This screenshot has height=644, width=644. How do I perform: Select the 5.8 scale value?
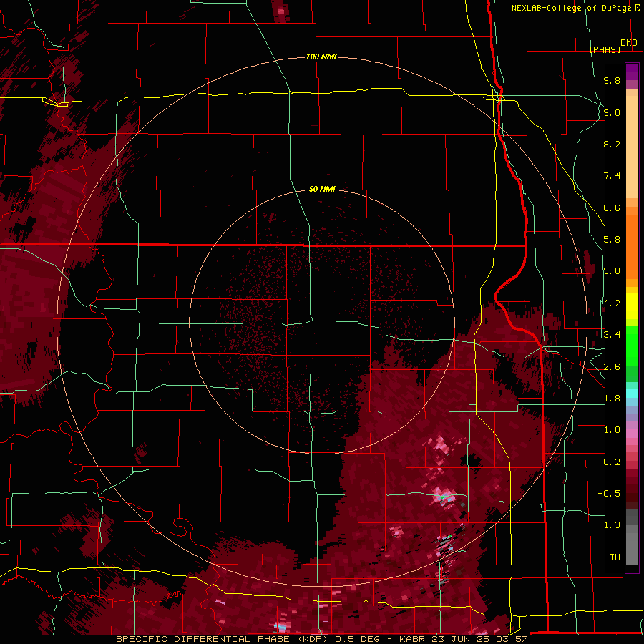[612, 240]
